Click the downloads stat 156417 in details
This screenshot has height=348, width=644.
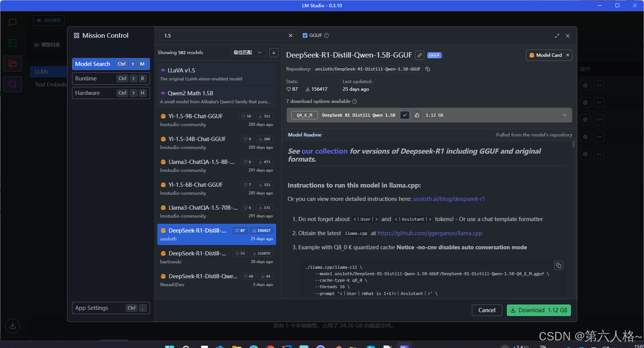tap(316, 89)
